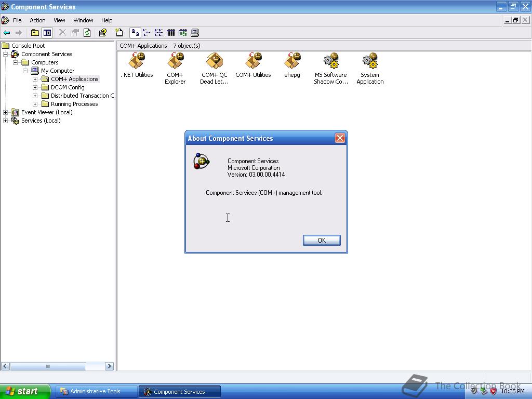Click the Back arrow toolbar icon
The height and width of the screenshot is (399, 532).
(7, 33)
